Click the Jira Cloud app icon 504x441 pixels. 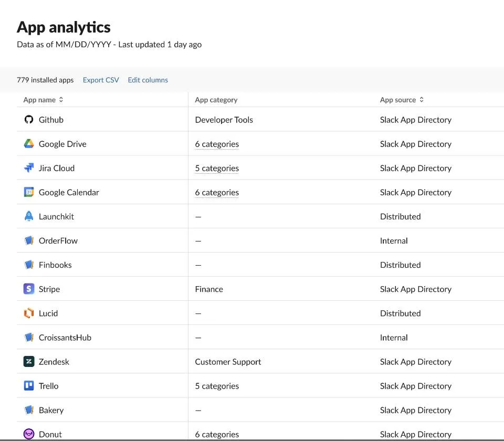[x=29, y=168]
